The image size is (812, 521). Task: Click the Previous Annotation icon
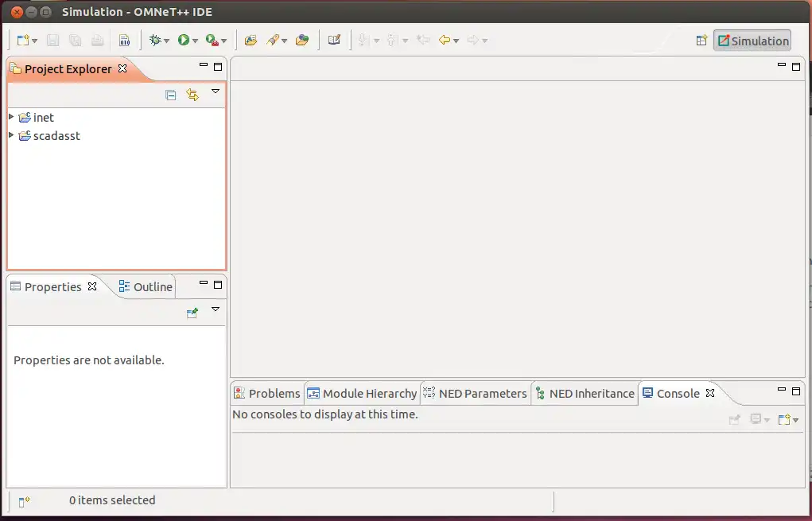(x=392, y=40)
